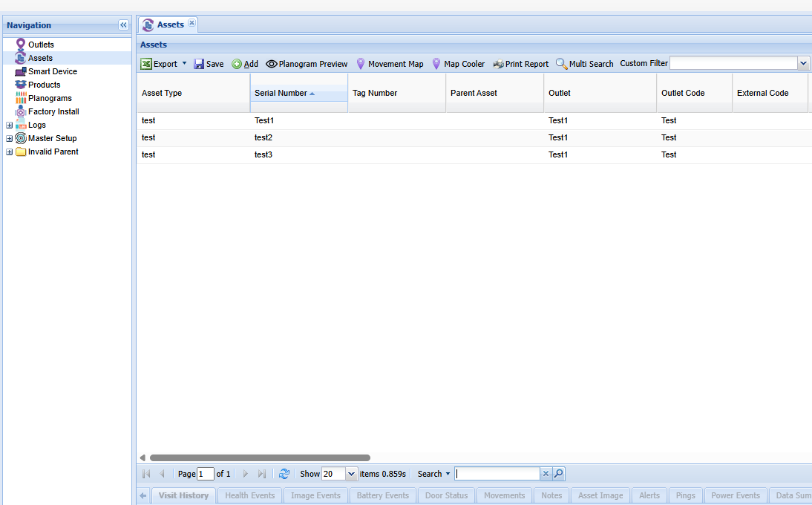This screenshot has height=505, width=812.
Task: Refresh the asset grid
Action: pos(284,473)
